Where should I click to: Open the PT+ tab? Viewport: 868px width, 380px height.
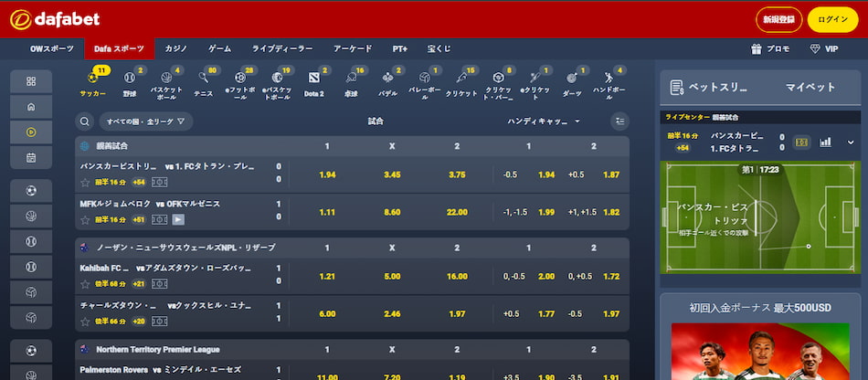click(399, 48)
